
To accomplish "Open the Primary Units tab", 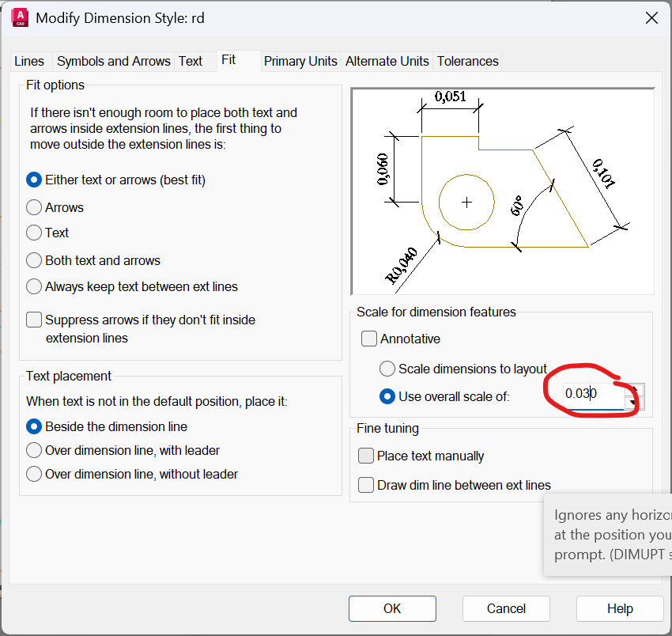I will (300, 61).
